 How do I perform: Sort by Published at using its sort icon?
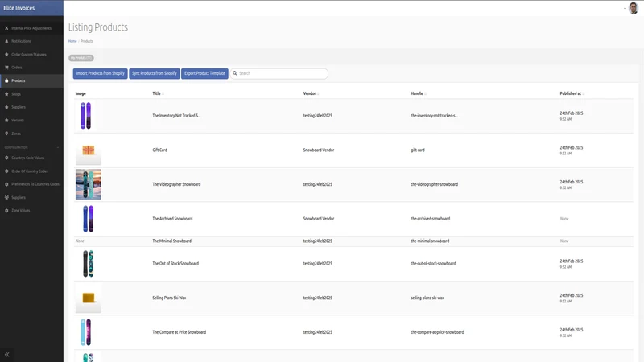point(584,93)
